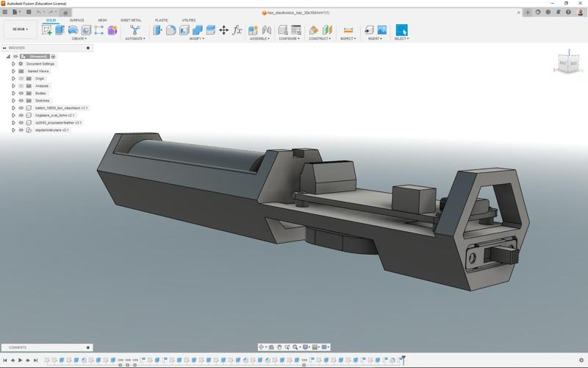The image size is (588, 368).
Task: Click the Measure tool in Inspect group
Action: pos(348,30)
